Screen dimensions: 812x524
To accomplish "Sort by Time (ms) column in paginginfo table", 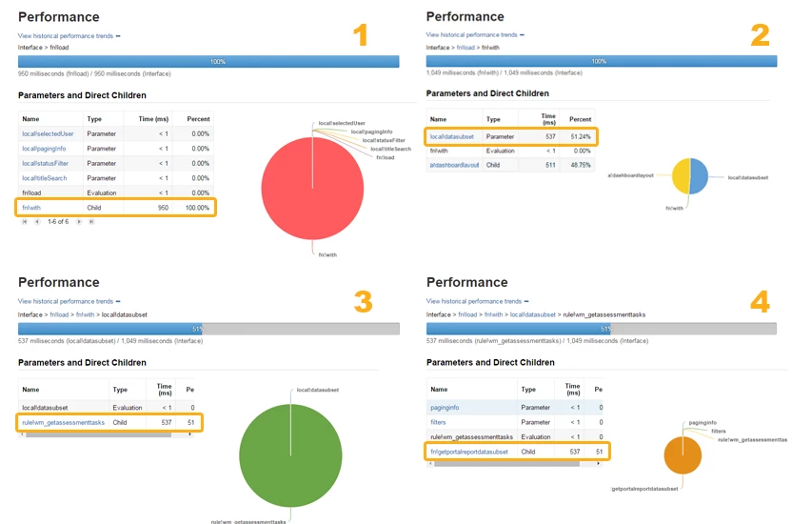I will tap(572, 390).
